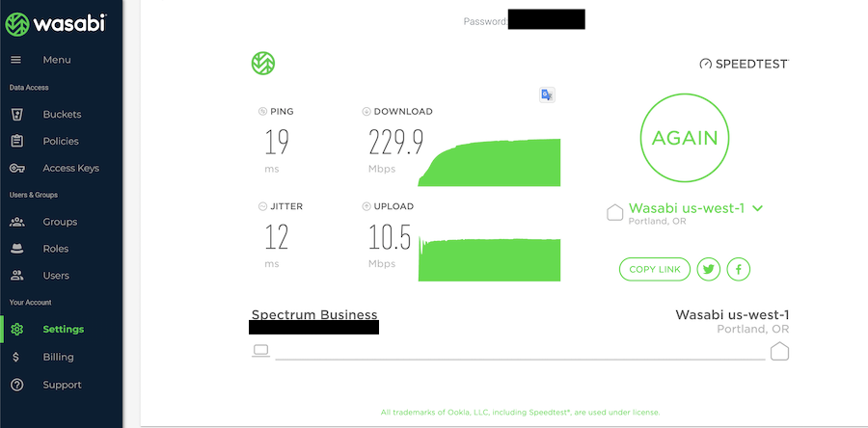This screenshot has height=428, width=868.
Task: Click the server house icon next to Wasabi us-west-1 selector
Action: [615, 212]
